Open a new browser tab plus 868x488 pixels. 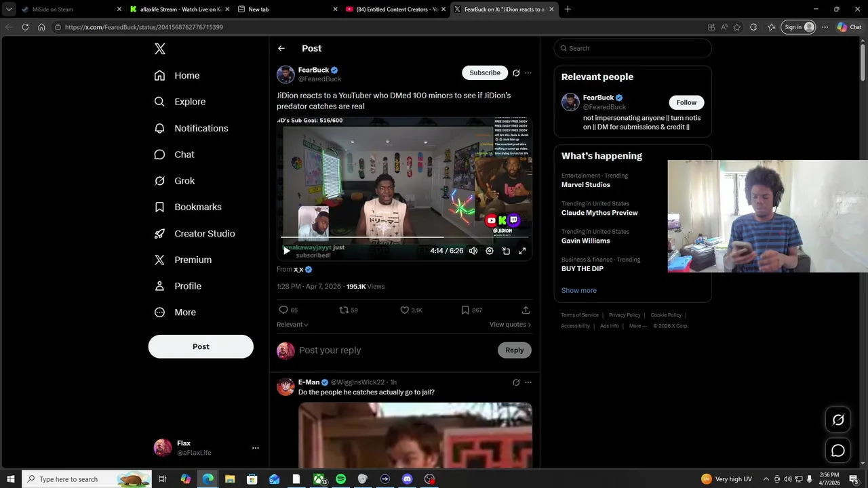click(x=568, y=9)
